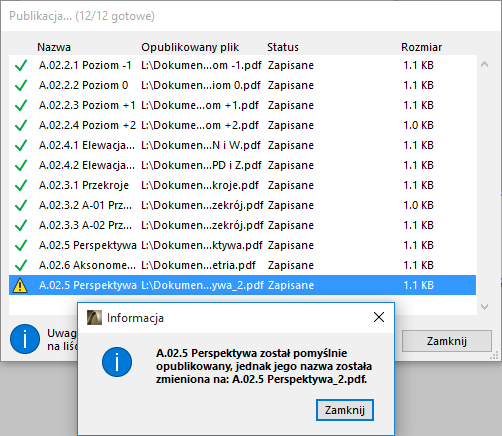
Task: Click 1.0 KB size in A.02.3.2 row
Action: tap(418, 205)
